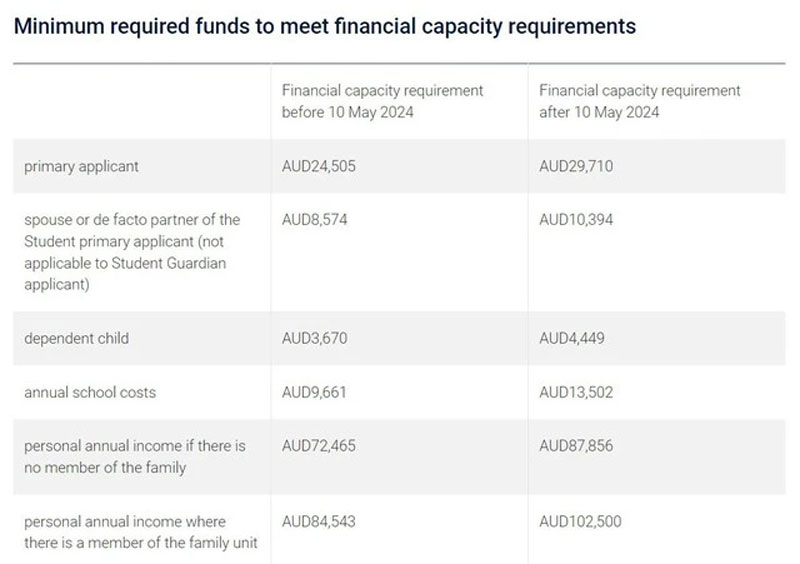This screenshot has width=800, height=564.
Task: Click the 'primary applicant' row label
Action: pyautogui.click(x=81, y=166)
